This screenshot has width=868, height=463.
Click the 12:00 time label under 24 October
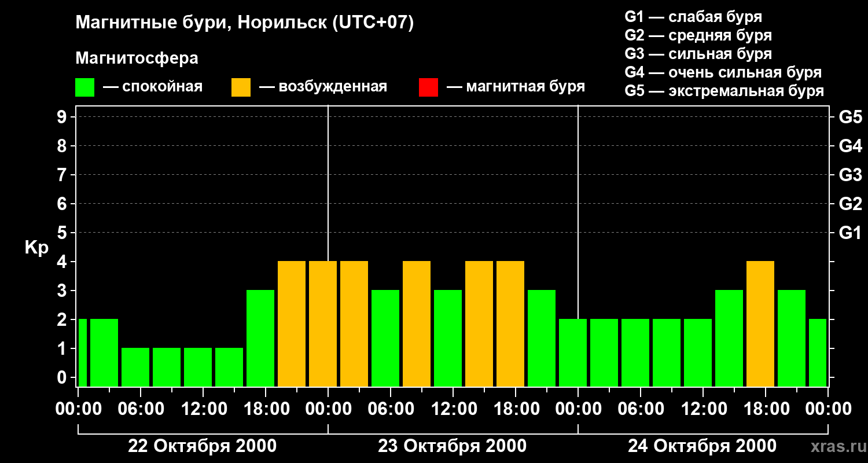coord(703,409)
